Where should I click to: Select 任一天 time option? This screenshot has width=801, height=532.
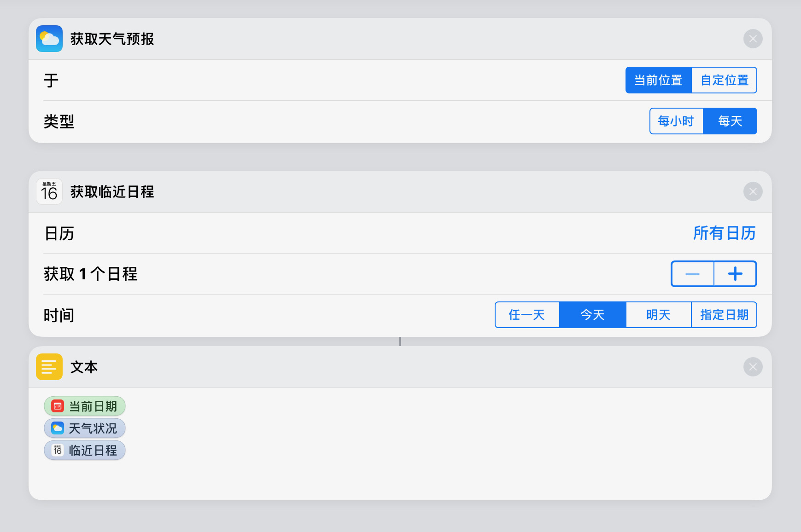[527, 315]
